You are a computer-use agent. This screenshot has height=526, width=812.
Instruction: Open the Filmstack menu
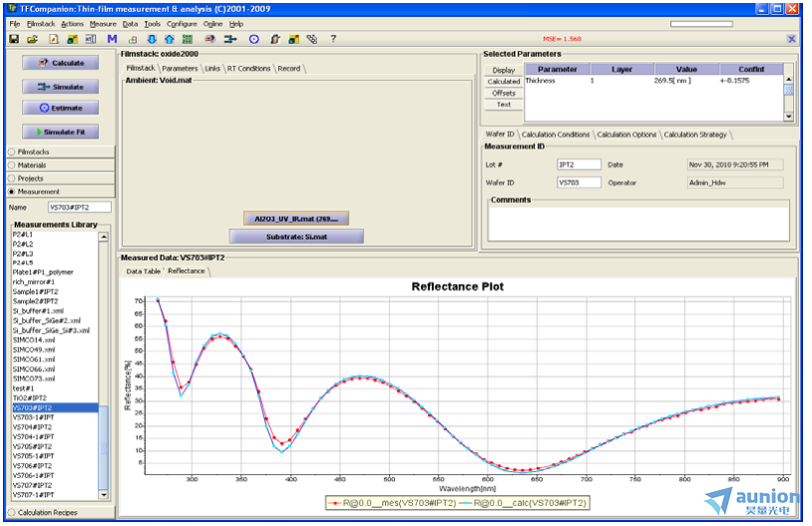pyautogui.click(x=41, y=24)
